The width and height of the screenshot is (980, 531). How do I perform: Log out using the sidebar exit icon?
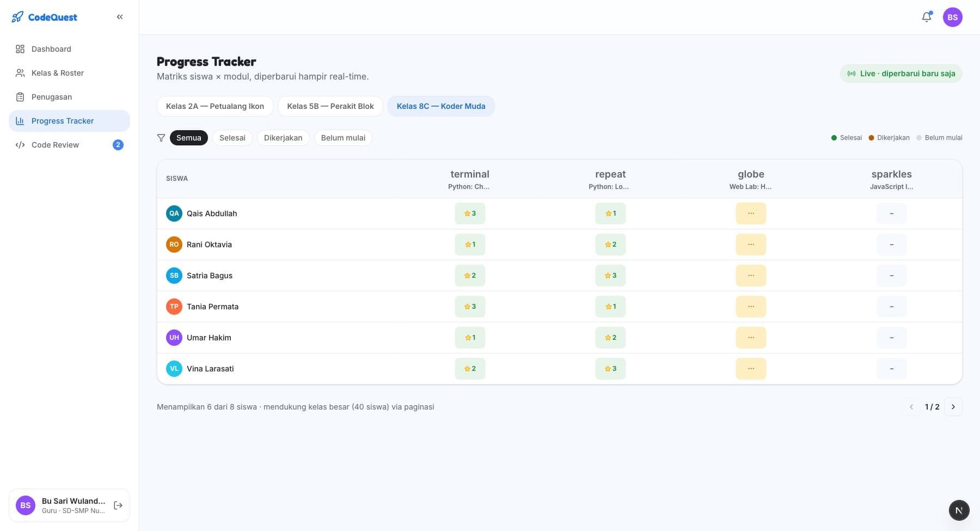pos(118,505)
